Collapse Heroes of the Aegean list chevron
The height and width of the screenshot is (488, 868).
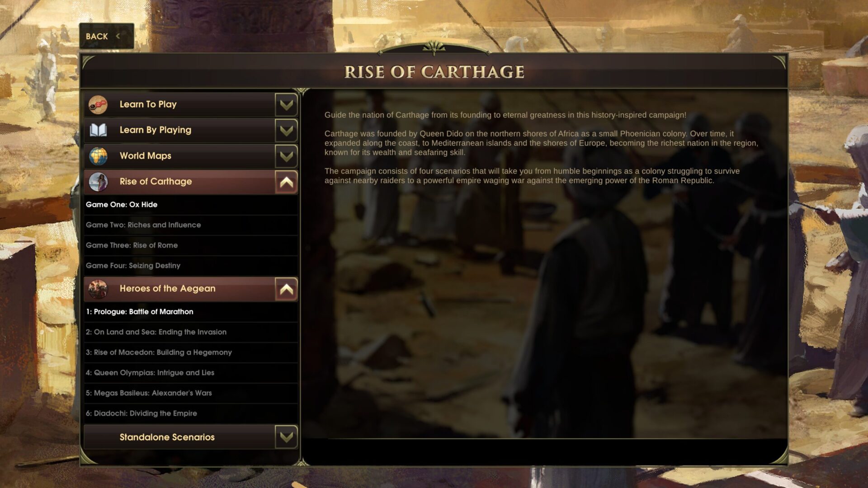coord(286,289)
